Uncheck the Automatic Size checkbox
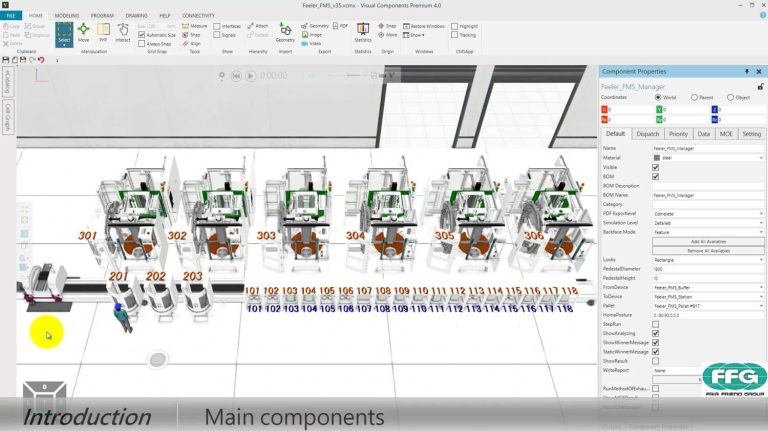 click(x=142, y=35)
